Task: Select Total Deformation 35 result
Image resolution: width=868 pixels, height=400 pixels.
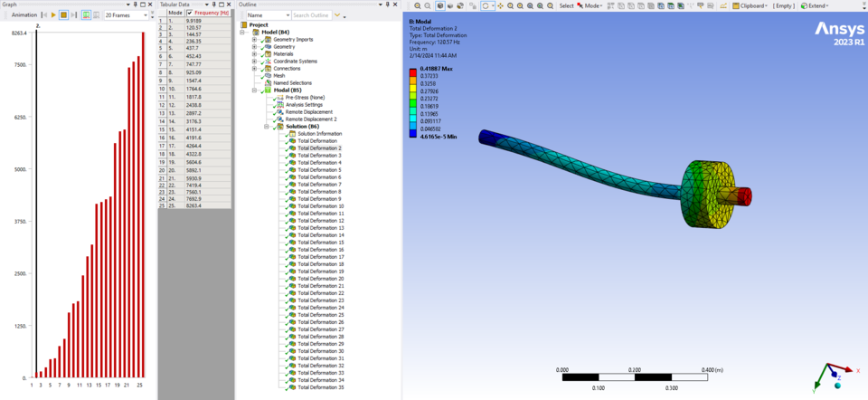Action: (x=320, y=387)
